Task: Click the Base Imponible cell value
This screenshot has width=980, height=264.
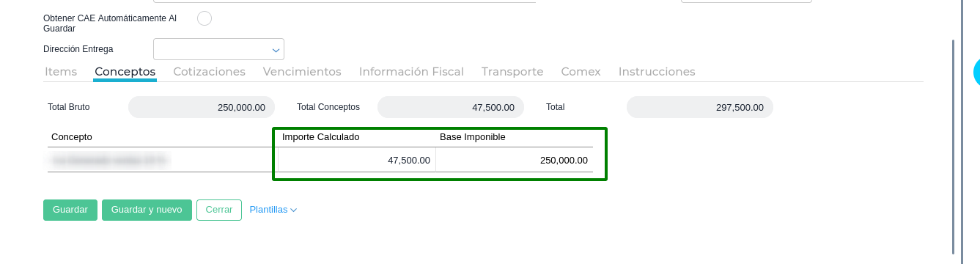Action: tap(515, 160)
